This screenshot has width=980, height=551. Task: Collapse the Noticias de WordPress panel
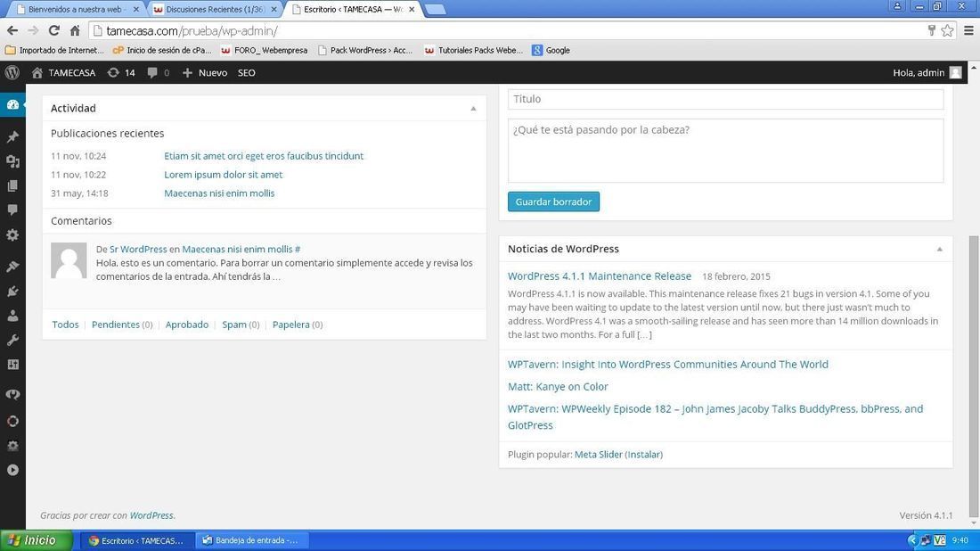click(x=939, y=249)
